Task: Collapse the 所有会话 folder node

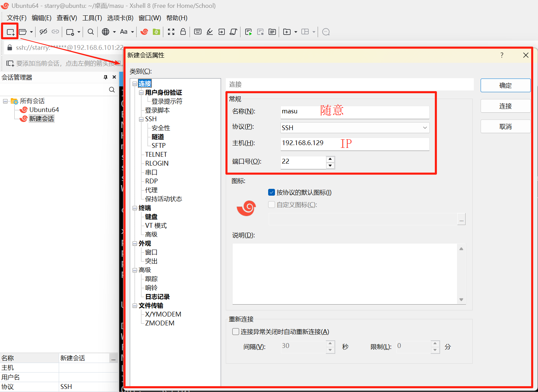Action: click(5, 101)
